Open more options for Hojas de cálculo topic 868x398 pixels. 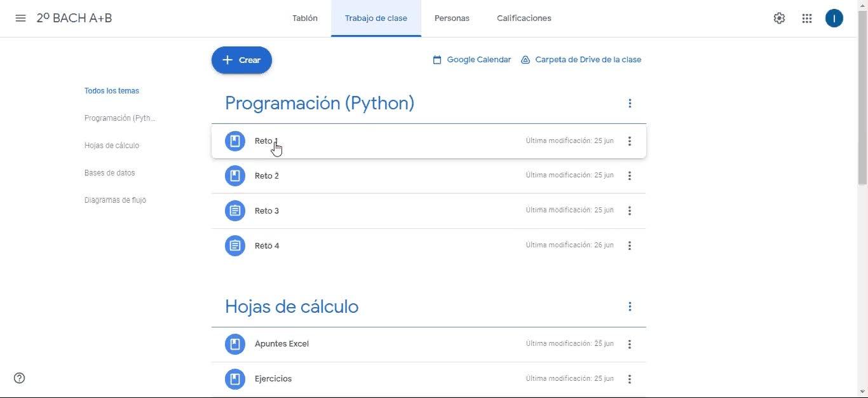[x=630, y=306]
